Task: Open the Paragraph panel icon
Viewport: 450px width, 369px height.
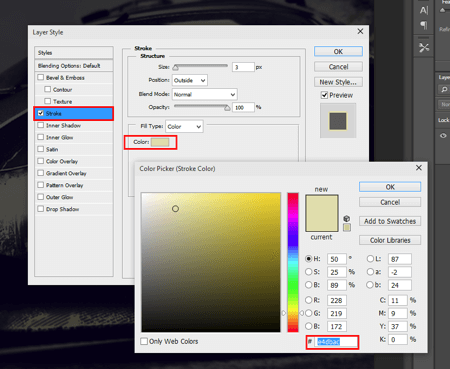Action: pyautogui.click(x=424, y=25)
